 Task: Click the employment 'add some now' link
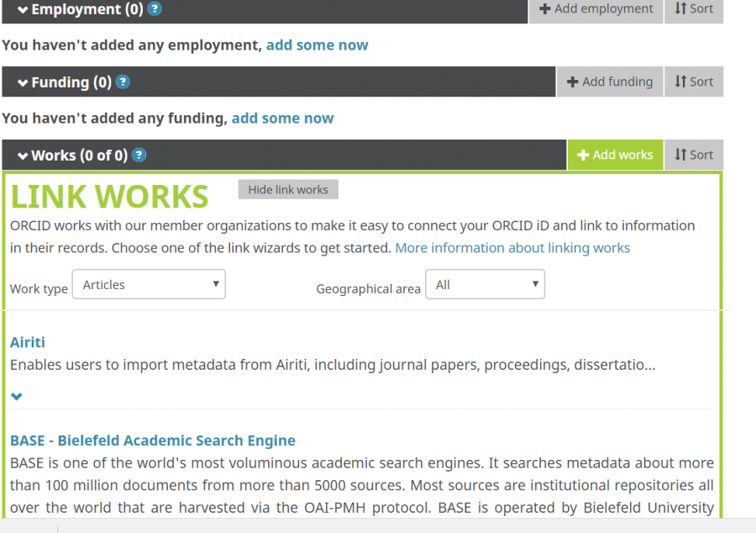[x=317, y=45]
